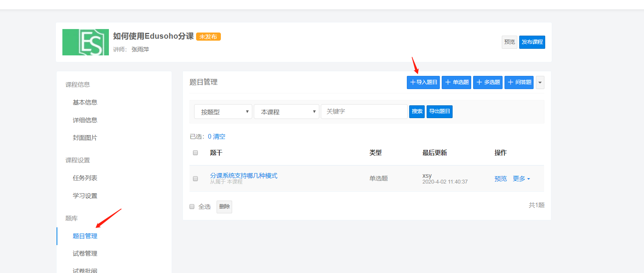
Task: Expand the caret dropdown beside 问答题
Action: coord(540,82)
